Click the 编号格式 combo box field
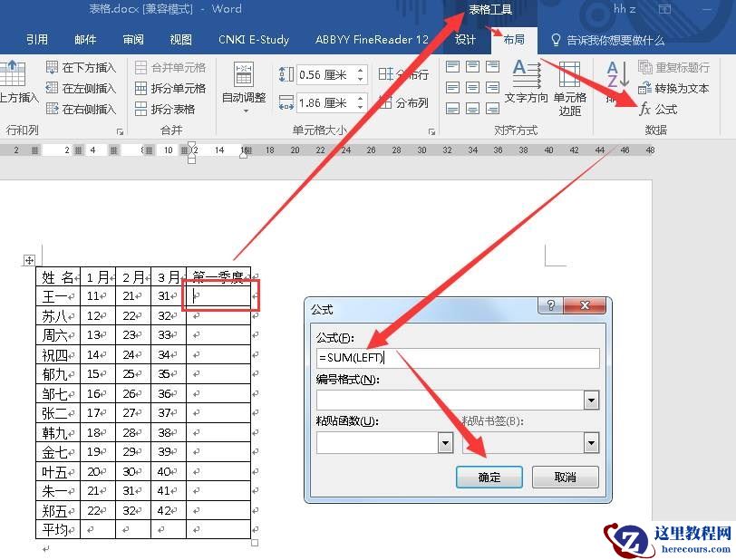Image resolution: width=736 pixels, height=560 pixels. click(450, 401)
